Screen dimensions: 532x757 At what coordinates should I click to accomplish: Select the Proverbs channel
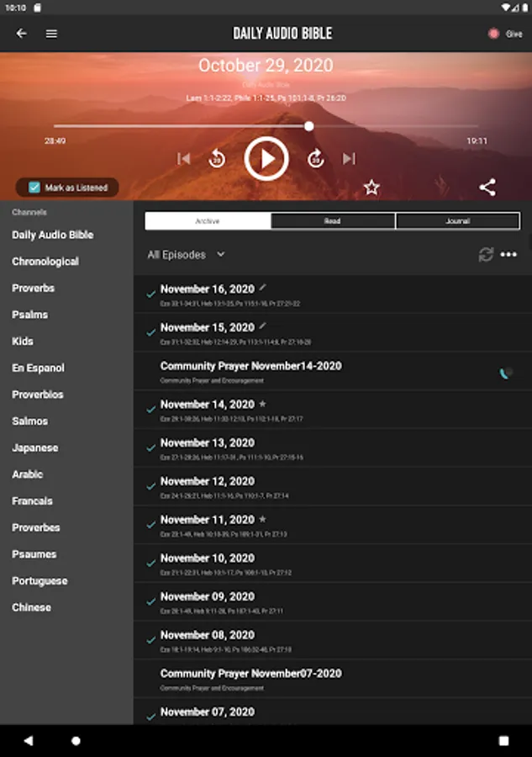point(34,288)
